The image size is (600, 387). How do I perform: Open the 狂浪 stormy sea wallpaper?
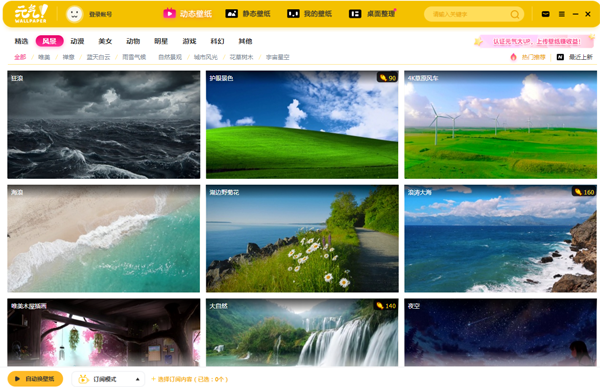tap(104, 124)
